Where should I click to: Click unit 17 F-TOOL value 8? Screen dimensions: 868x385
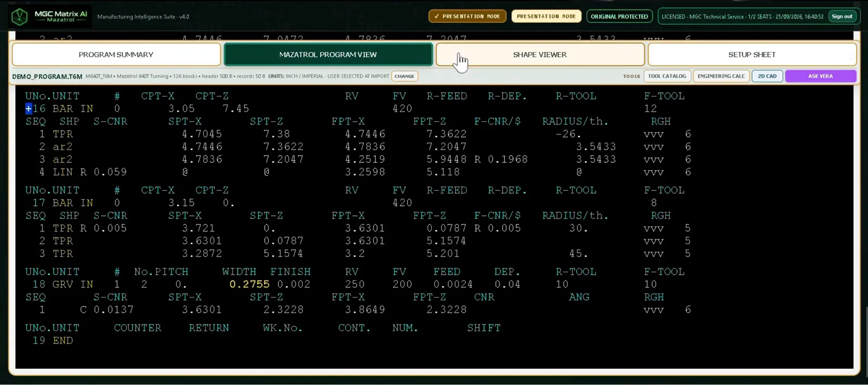point(654,203)
